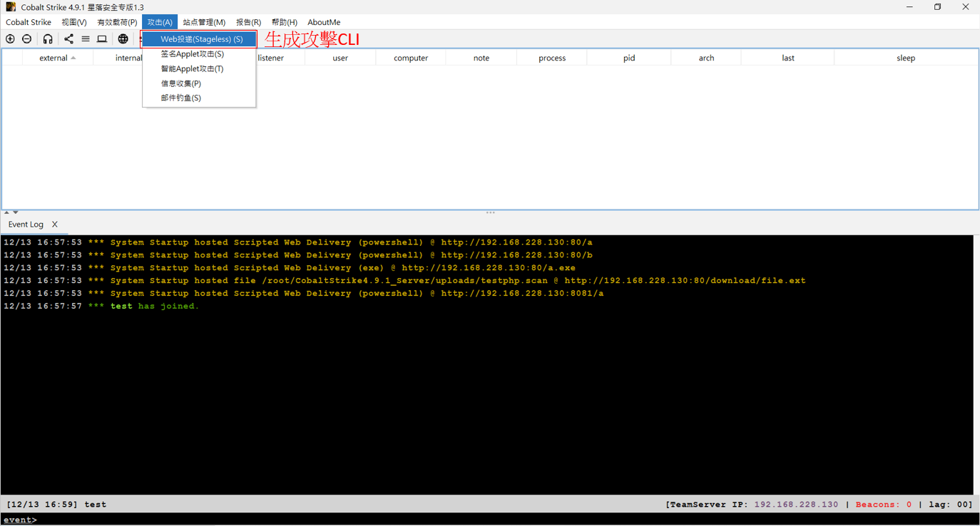This screenshot has width=980, height=526.
Task: Open listeners via the headphones icon
Action: pyautogui.click(x=48, y=39)
